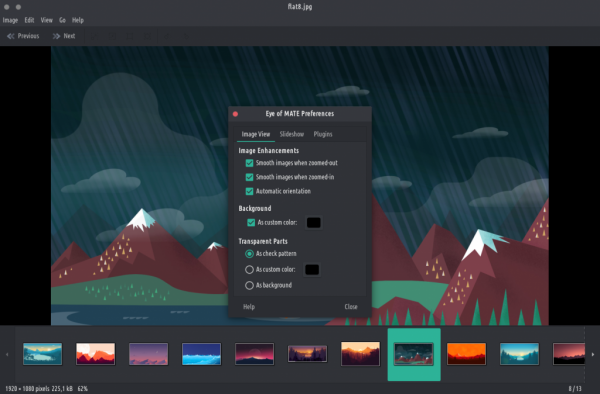Open the first thumbnail with teal lake
Screen dimensions: 600x394
(42, 354)
